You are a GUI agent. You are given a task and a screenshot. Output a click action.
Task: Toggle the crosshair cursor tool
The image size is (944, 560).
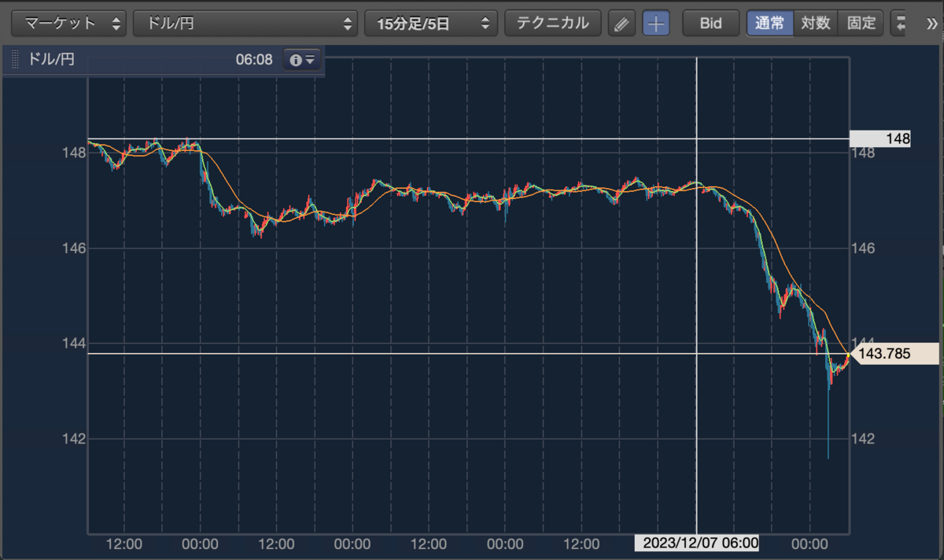tap(656, 24)
